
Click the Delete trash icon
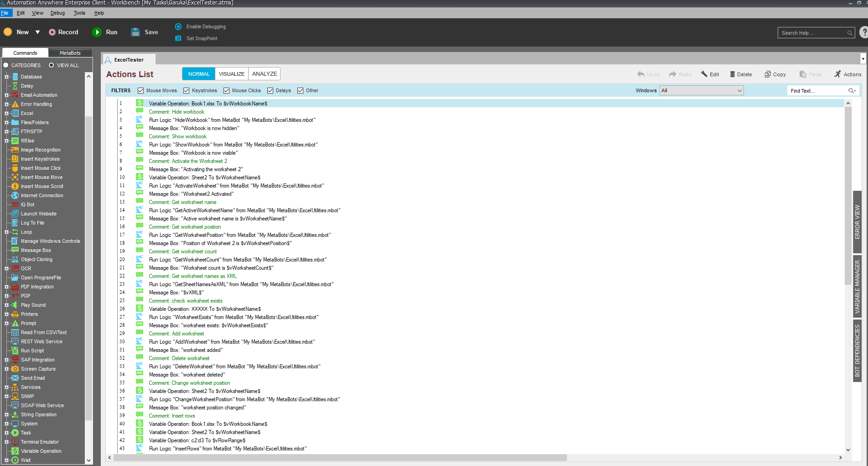733,74
